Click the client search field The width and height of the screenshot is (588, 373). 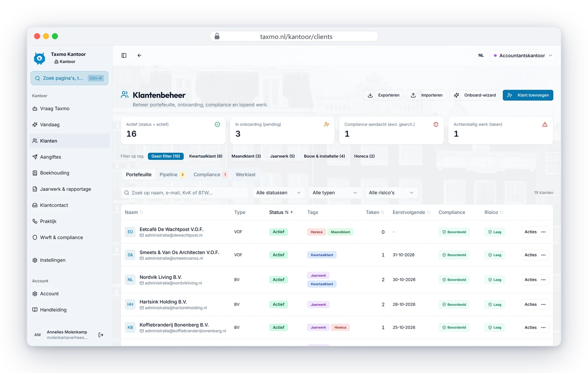[185, 193]
